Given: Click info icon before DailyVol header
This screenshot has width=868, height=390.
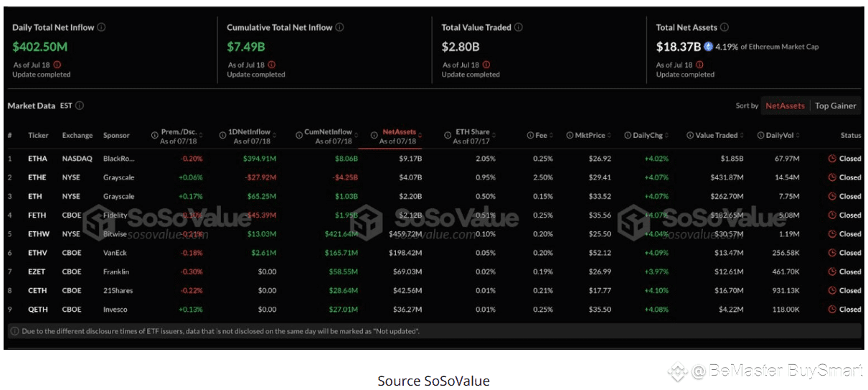Looking at the screenshot, I should point(760,135).
